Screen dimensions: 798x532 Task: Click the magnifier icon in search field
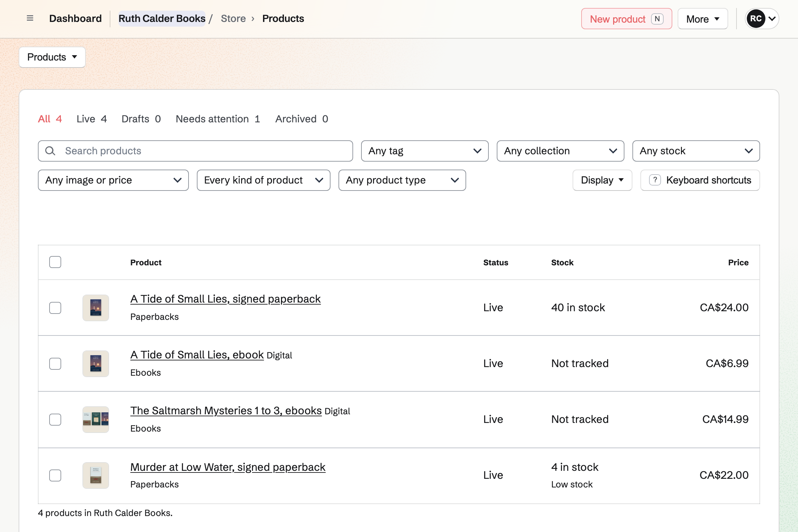[50, 151]
